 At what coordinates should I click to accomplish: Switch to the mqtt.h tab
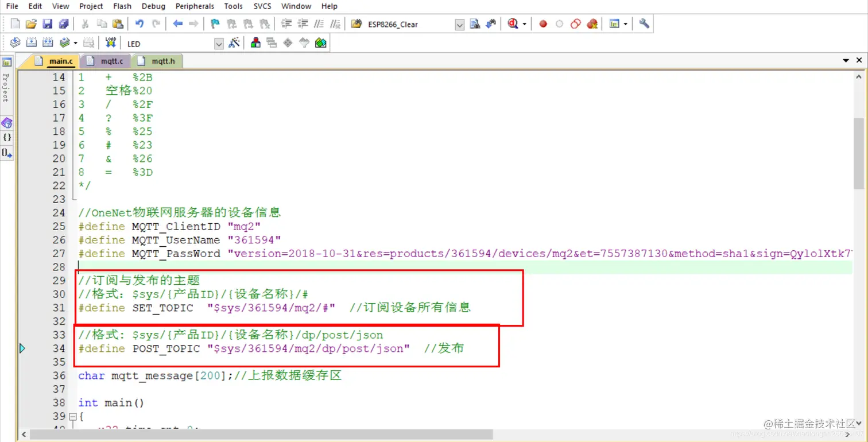[x=157, y=61]
